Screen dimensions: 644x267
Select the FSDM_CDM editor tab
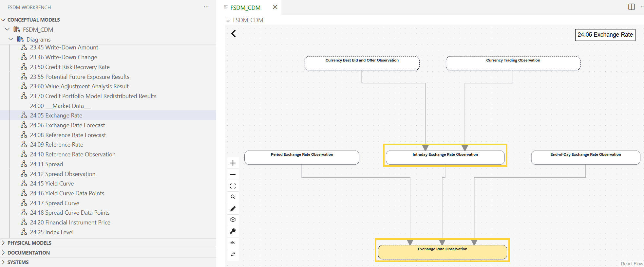coord(245,8)
